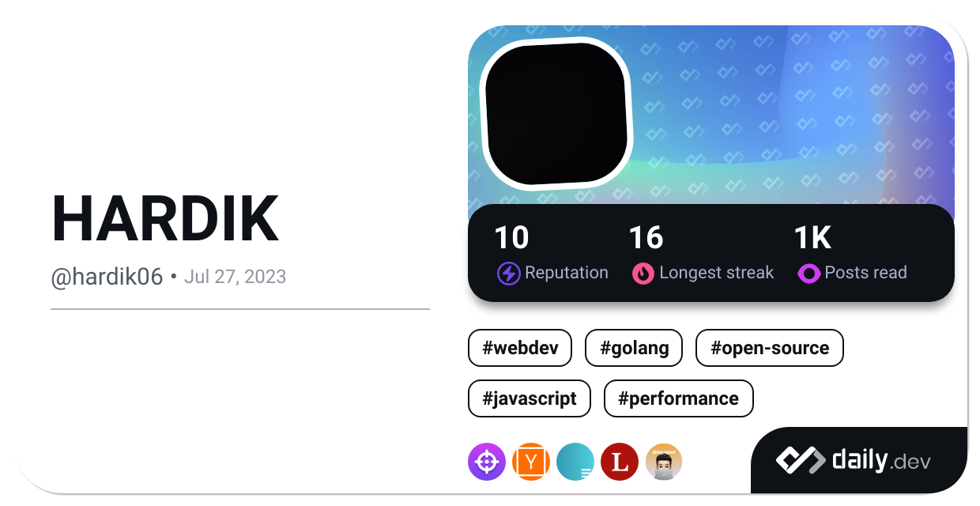Select the #golang tag

(x=633, y=348)
